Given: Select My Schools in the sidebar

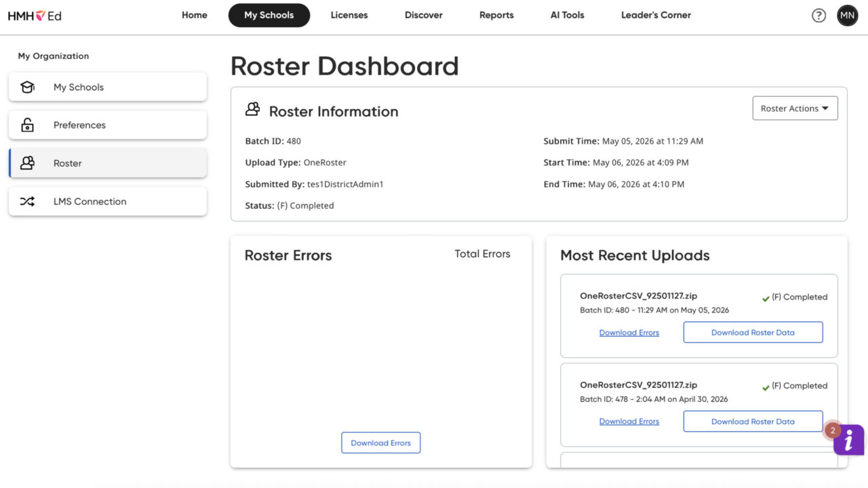Looking at the screenshot, I should click(x=107, y=87).
